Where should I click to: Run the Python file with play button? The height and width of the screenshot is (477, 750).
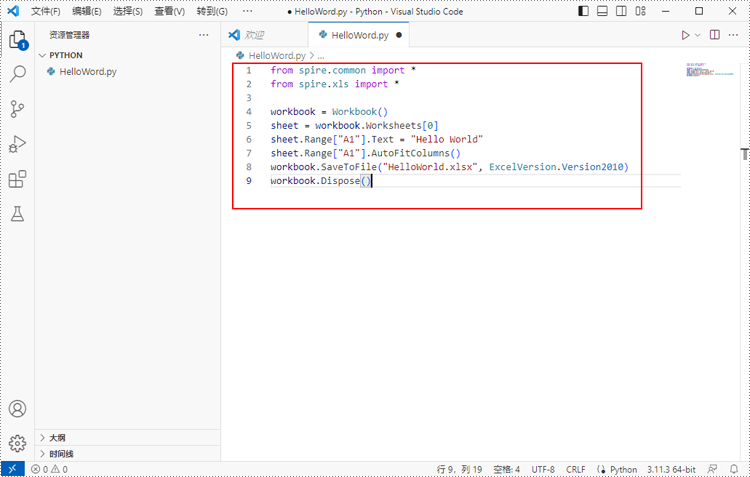(x=685, y=35)
